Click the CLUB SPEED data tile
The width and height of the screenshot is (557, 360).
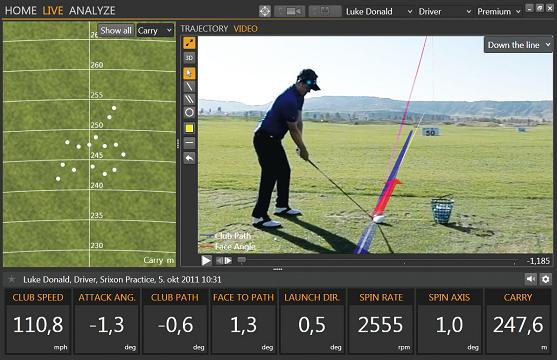[x=38, y=322]
